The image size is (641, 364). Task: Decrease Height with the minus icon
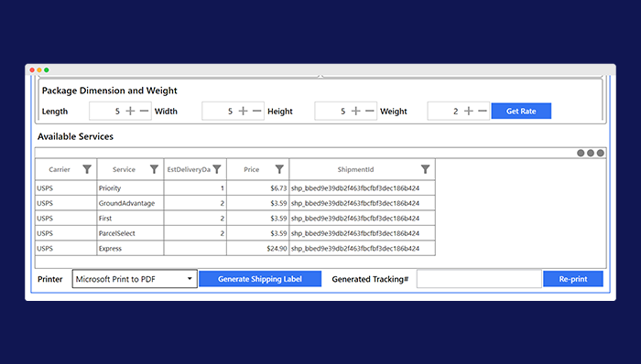click(370, 111)
